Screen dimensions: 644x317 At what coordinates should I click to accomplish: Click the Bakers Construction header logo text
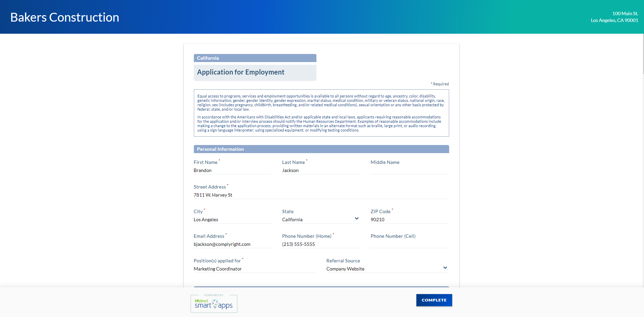pyautogui.click(x=64, y=17)
